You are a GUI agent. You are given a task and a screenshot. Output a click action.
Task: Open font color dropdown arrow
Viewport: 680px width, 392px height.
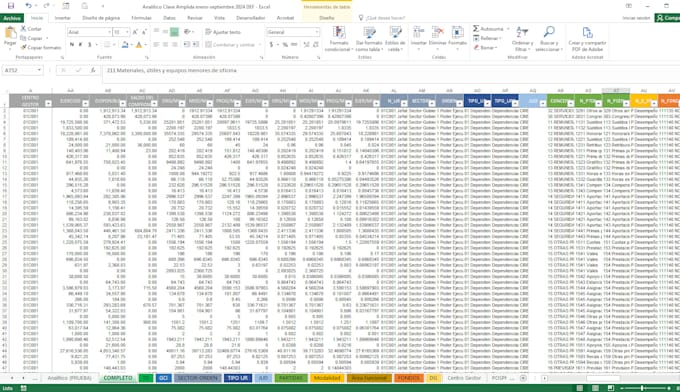tap(145, 44)
